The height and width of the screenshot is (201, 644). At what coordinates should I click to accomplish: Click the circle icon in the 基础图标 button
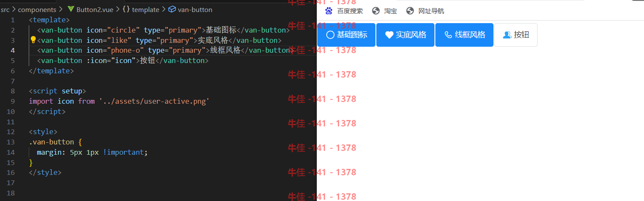coord(330,35)
